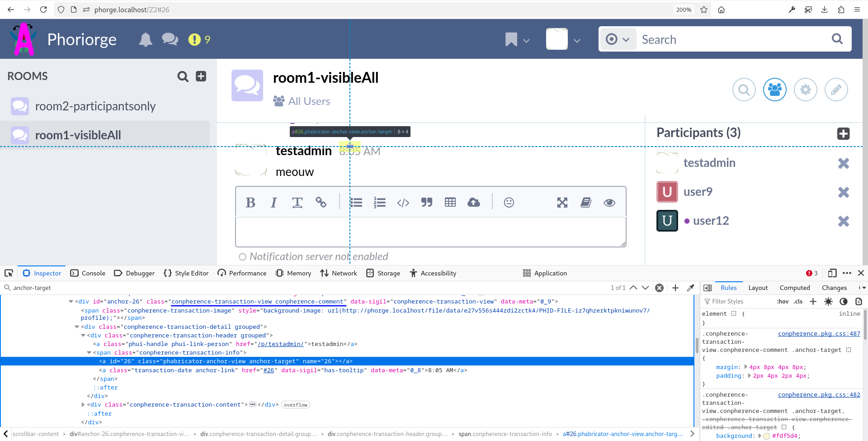Toggle fullscreen editor mode
Screen dimensions: 868x441
click(x=562, y=203)
